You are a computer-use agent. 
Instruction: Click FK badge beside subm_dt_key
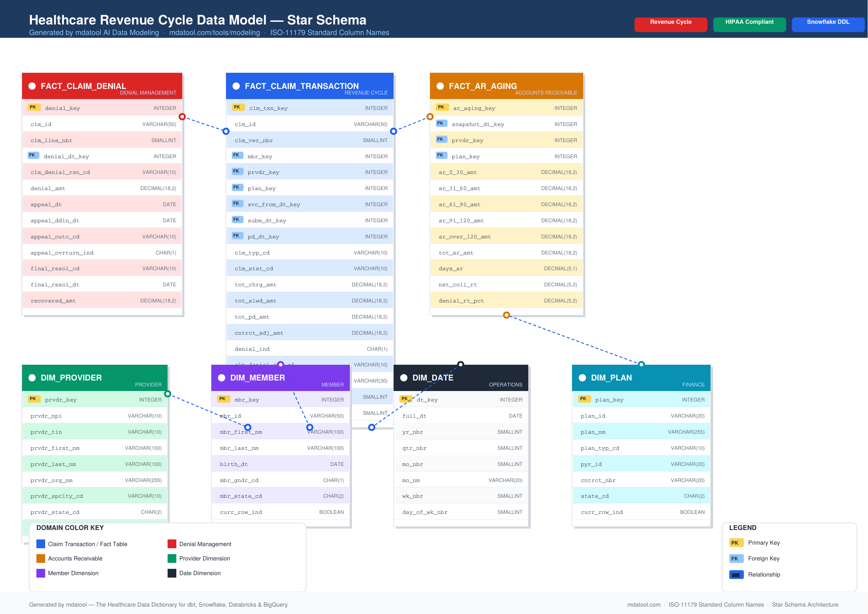tap(237, 219)
